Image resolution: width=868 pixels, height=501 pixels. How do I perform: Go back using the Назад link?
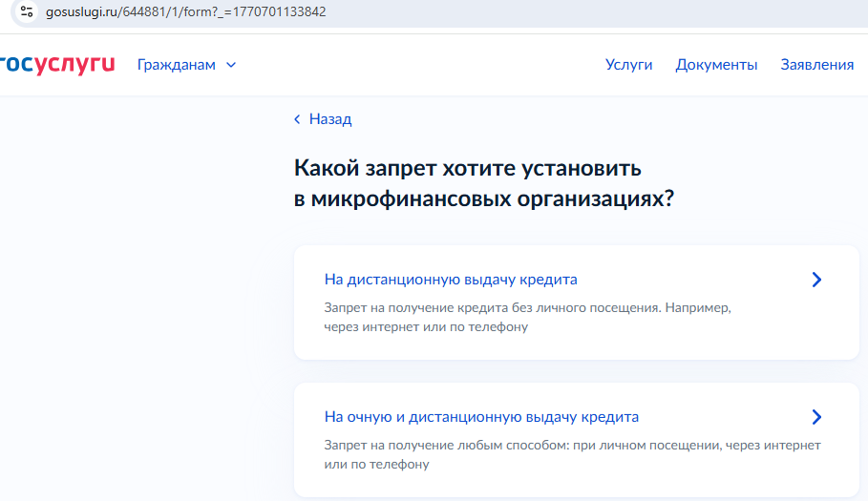329,119
